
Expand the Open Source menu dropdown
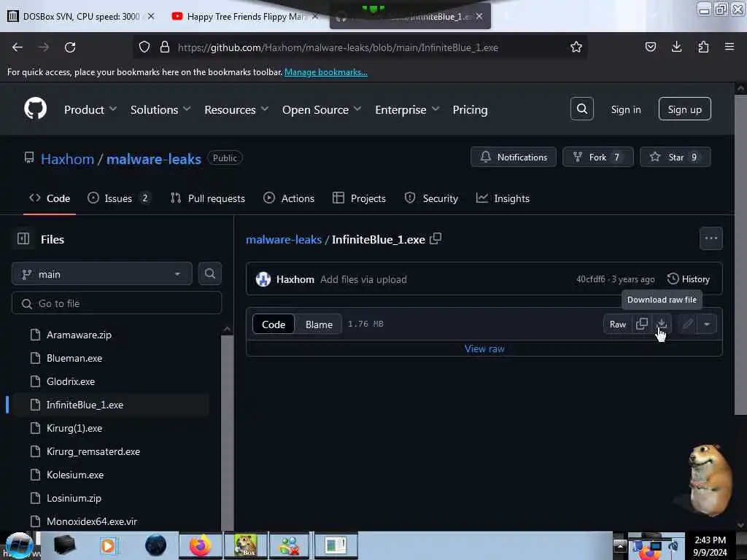[x=322, y=110]
